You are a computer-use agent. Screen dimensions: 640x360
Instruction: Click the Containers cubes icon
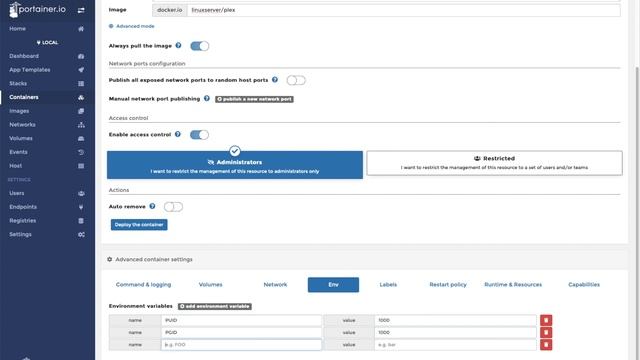tap(81, 97)
